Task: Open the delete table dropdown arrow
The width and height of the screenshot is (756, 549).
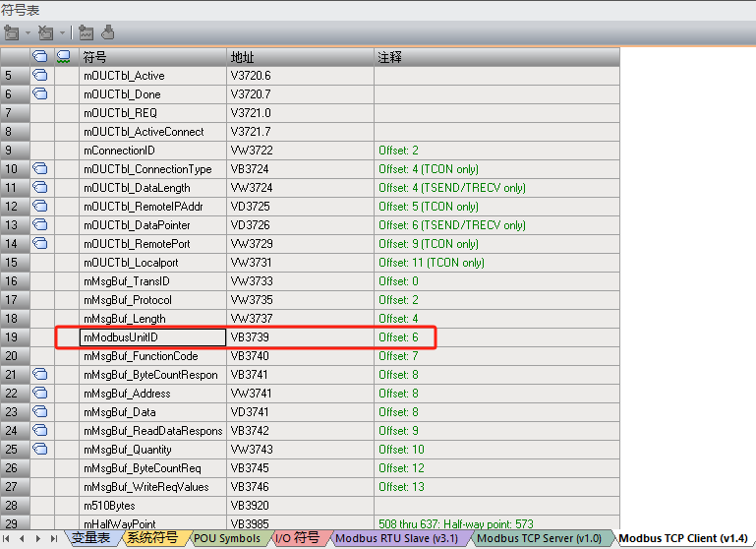Action: point(63,33)
